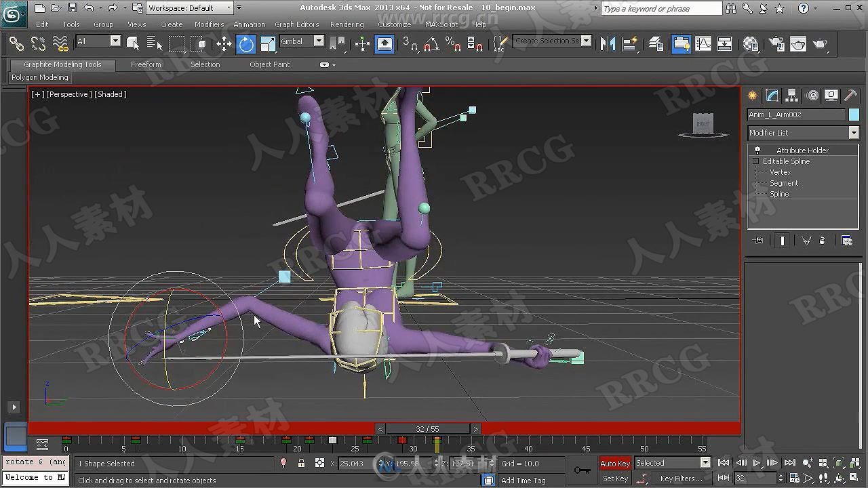Open the Graph Editors menu

click(296, 24)
